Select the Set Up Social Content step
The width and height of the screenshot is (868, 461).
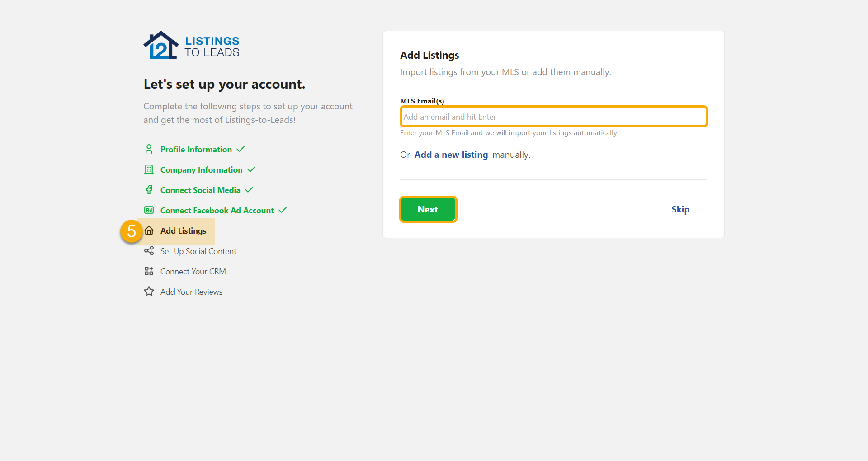click(x=198, y=251)
